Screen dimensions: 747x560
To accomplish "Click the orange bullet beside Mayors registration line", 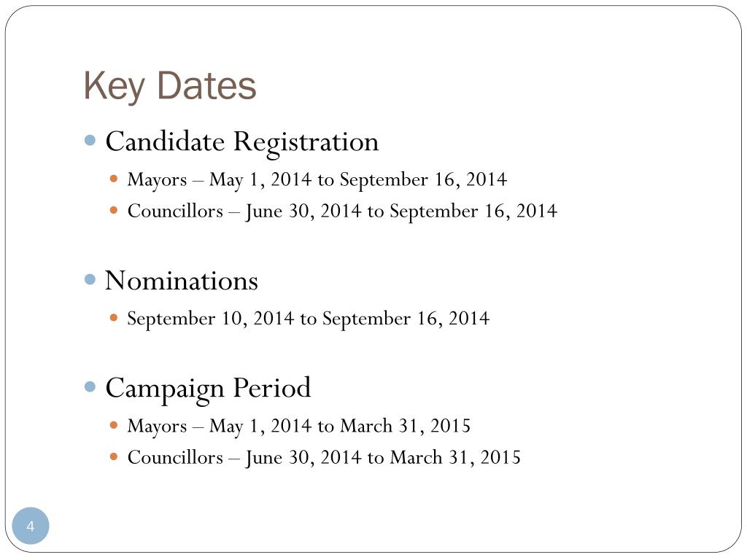I will click(x=113, y=179).
